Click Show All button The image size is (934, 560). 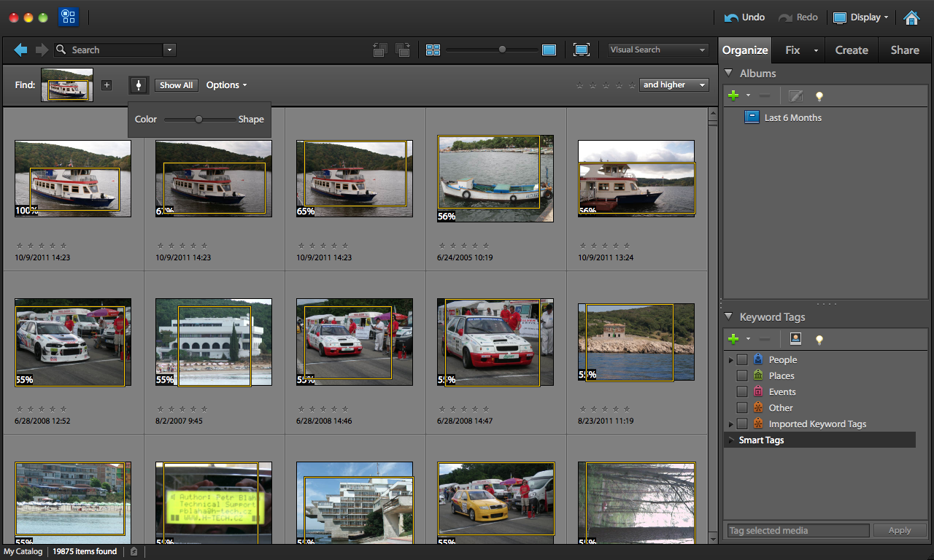(x=177, y=85)
